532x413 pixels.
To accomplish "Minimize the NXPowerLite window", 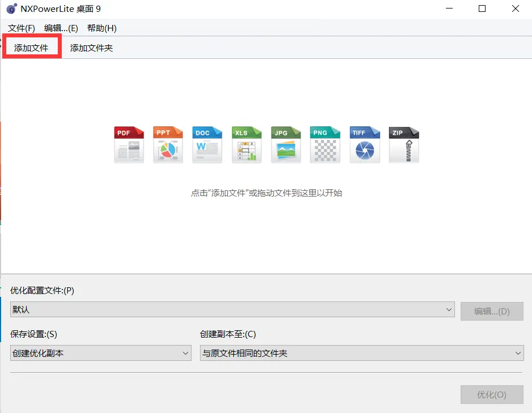I will [x=449, y=8].
